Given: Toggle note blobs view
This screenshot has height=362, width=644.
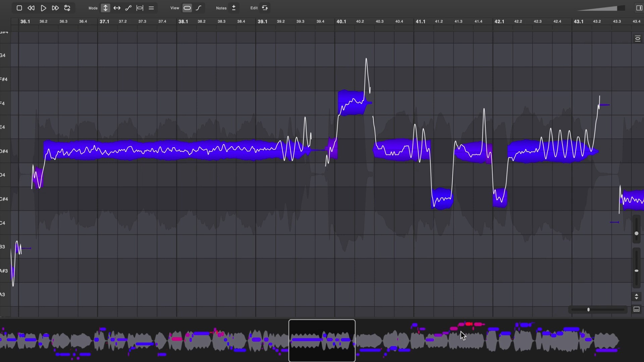Looking at the screenshot, I should click(187, 8).
